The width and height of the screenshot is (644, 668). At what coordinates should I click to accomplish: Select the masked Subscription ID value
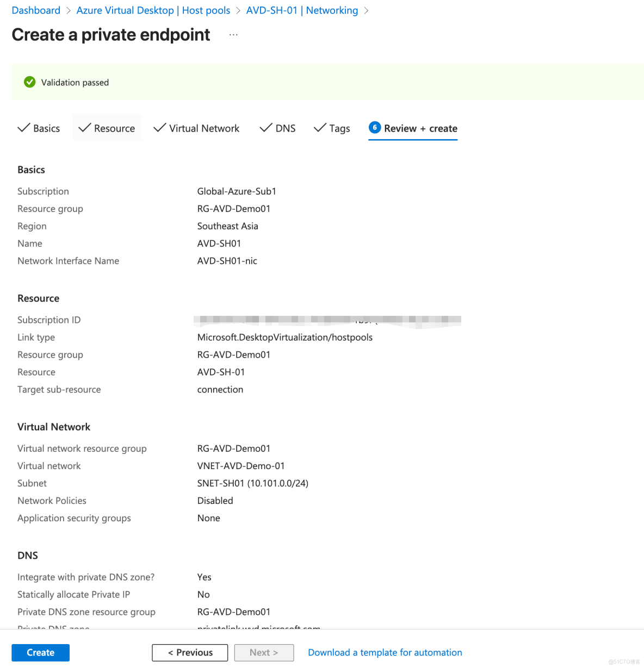click(x=326, y=320)
